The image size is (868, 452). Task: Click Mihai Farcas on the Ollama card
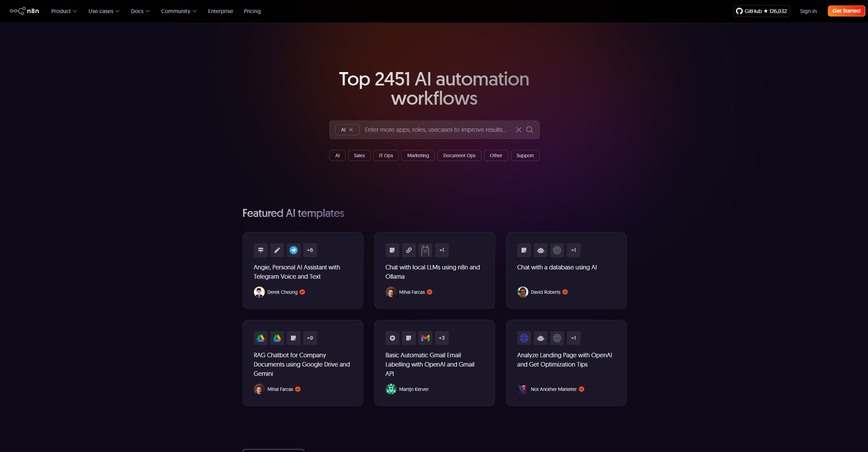(412, 292)
